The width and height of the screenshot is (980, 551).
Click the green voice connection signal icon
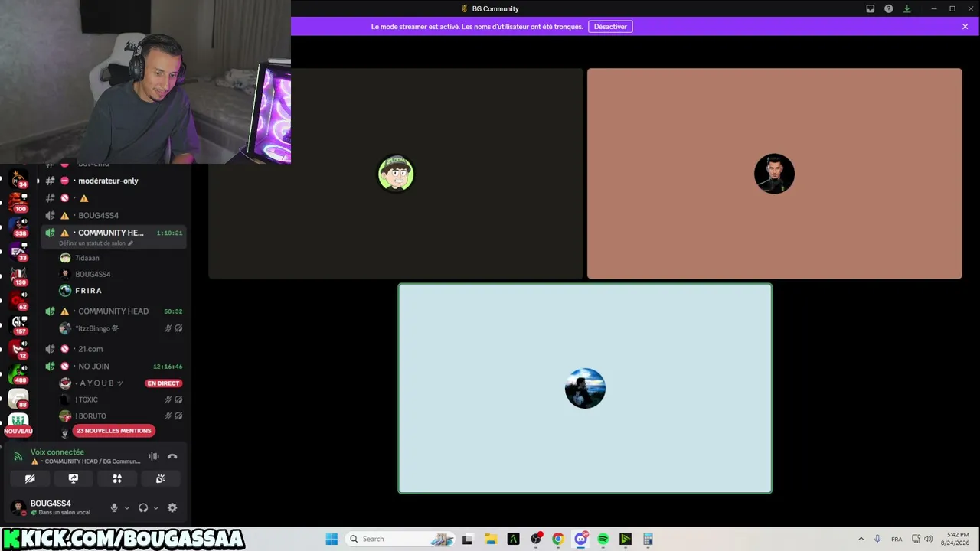coord(18,456)
